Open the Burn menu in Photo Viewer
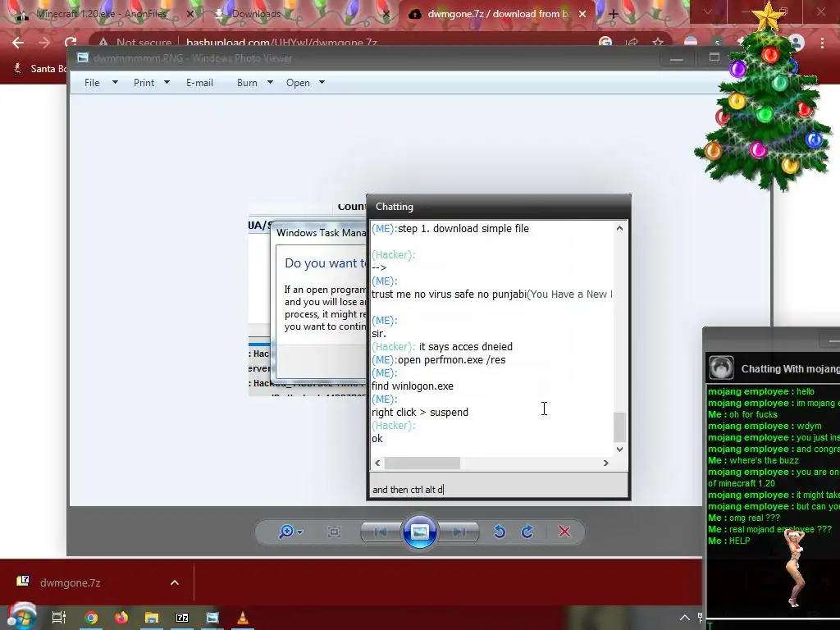The height and width of the screenshot is (630, 840). (x=247, y=83)
